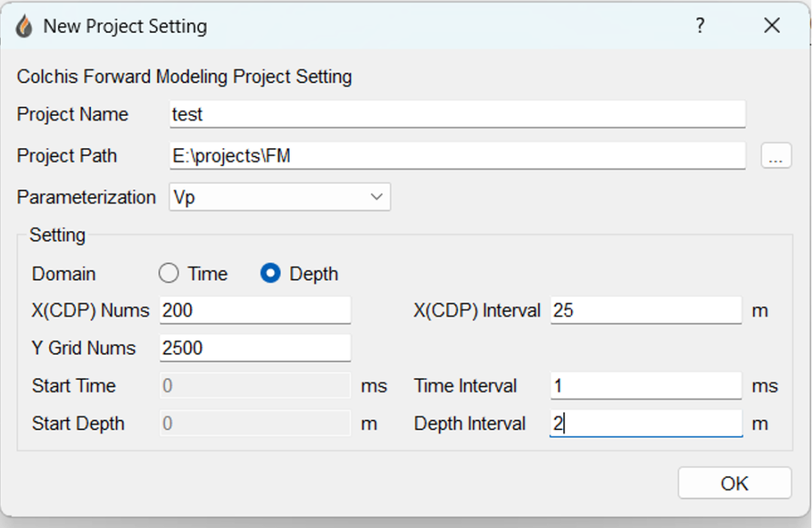This screenshot has height=528, width=812.
Task: Click the Time Interval input field
Action: click(x=646, y=386)
